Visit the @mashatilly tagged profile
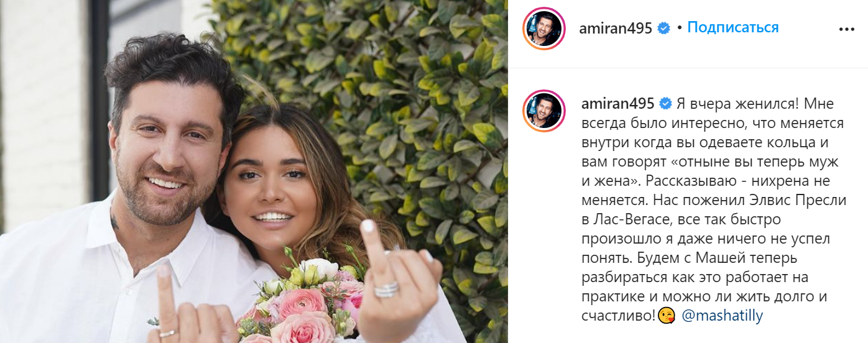 (723, 316)
